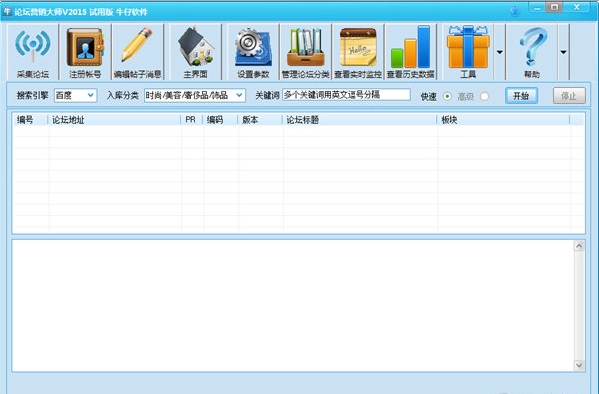This screenshot has width=599, height=394.
Task: Expand the arrow next to 工具
Action: [500, 52]
